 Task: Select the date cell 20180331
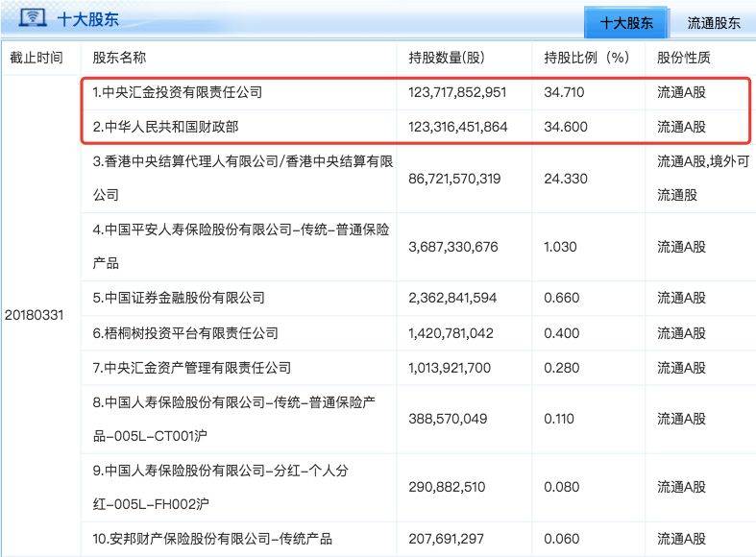[x=35, y=315]
